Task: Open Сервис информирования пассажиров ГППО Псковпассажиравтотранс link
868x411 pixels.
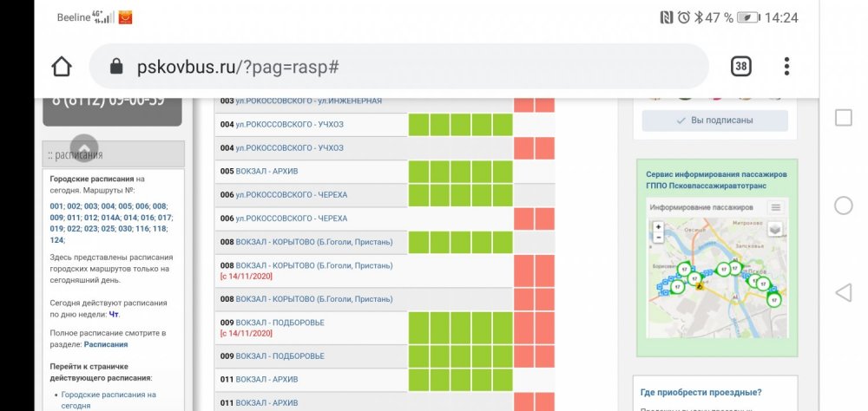Action: pos(716,179)
